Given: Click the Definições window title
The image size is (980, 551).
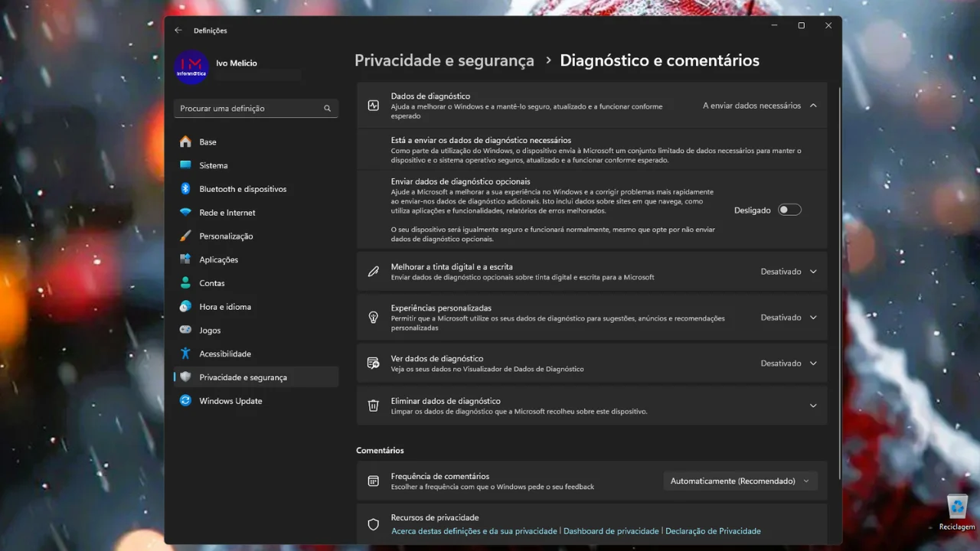Looking at the screenshot, I should pyautogui.click(x=211, y=31).
